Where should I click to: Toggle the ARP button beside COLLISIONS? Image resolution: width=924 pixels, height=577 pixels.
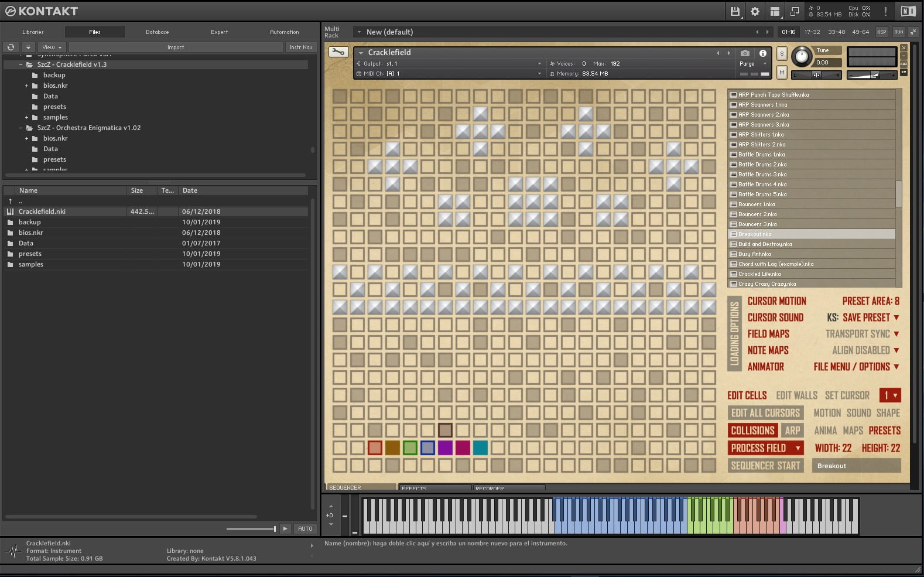pyautogui.click(x=792, y=431)
